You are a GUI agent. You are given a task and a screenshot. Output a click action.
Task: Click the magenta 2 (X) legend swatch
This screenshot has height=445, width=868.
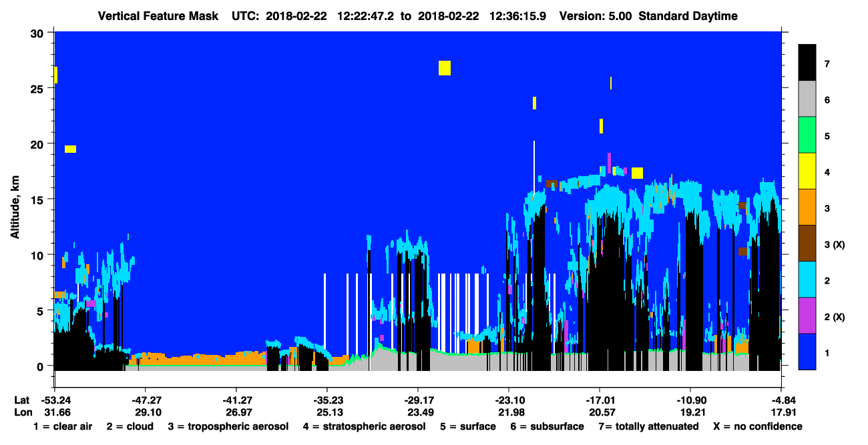pos(807,316)
